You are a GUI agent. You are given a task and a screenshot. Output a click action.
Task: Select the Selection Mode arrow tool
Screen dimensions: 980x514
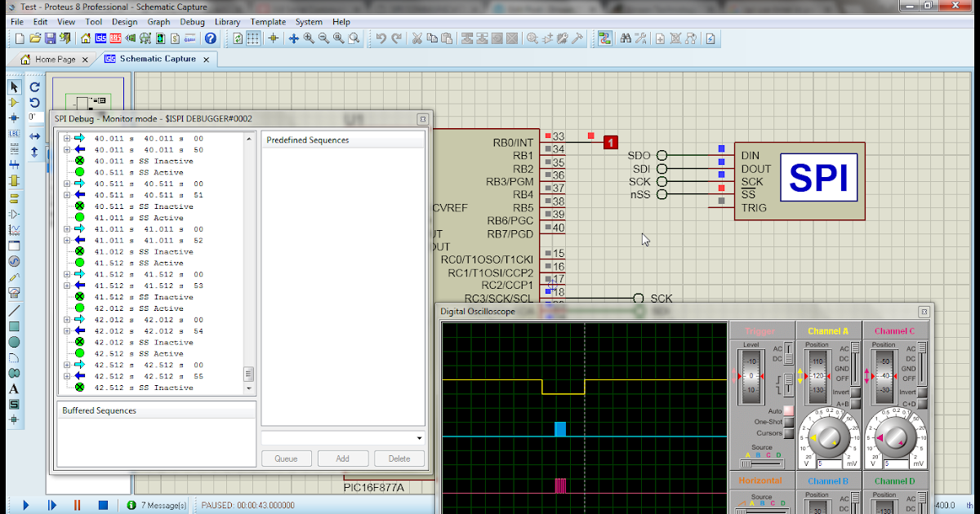(x=12, y=87)
